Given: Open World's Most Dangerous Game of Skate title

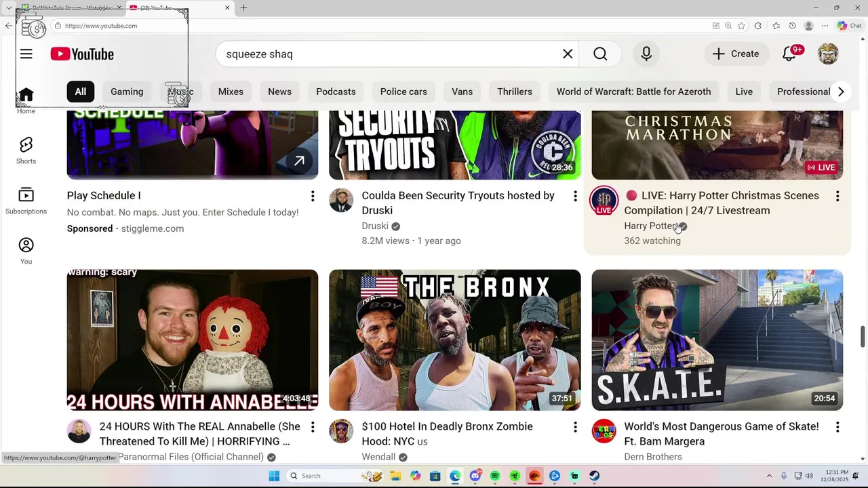Looking at the screenshot, I should point(722,434).
